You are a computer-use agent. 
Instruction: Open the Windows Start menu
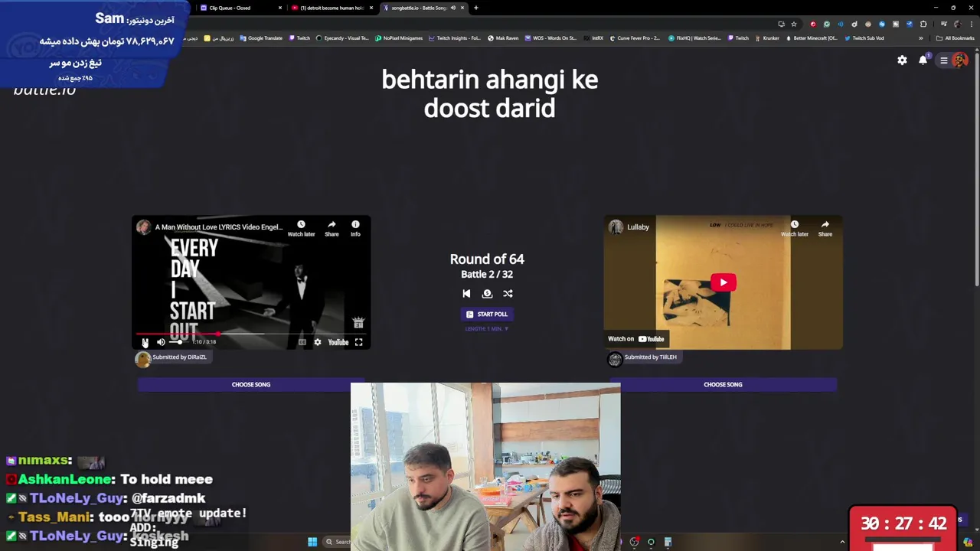pyautogui.click(x=312, y=542)
